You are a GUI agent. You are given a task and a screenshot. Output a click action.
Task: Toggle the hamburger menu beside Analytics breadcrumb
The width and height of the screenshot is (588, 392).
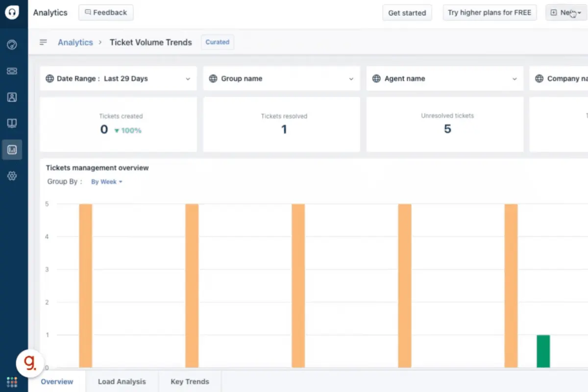(x=43, y=42)
